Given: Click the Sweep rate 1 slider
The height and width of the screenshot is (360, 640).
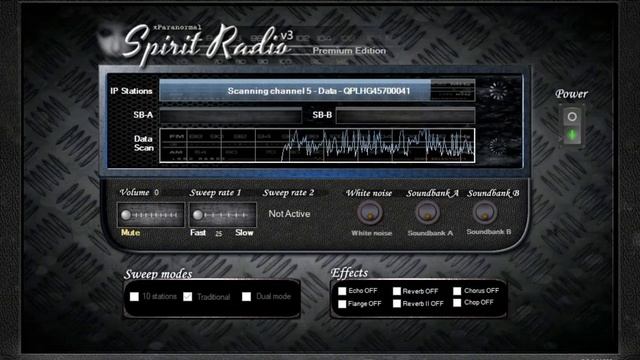Looking at the screenshot, I should click(222, 215).
